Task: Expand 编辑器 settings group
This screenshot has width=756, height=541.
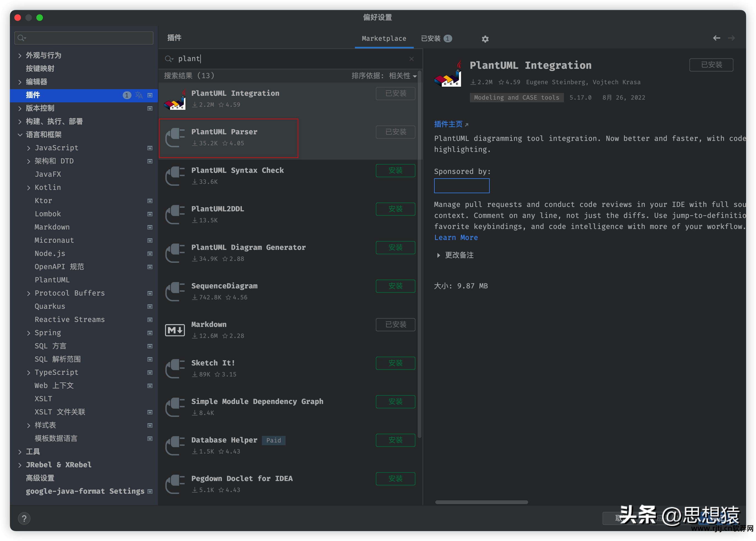Action: (20, 82)
